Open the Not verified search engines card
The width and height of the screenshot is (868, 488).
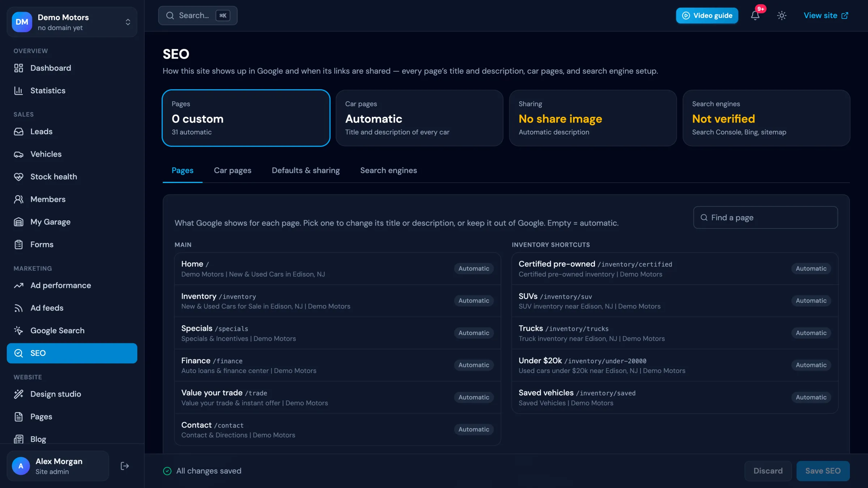pos(766,118)
